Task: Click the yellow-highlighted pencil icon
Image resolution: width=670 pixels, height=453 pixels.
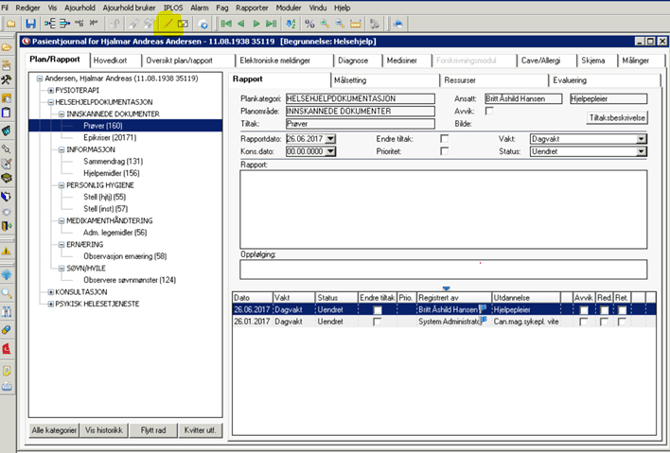Action: 169,23
